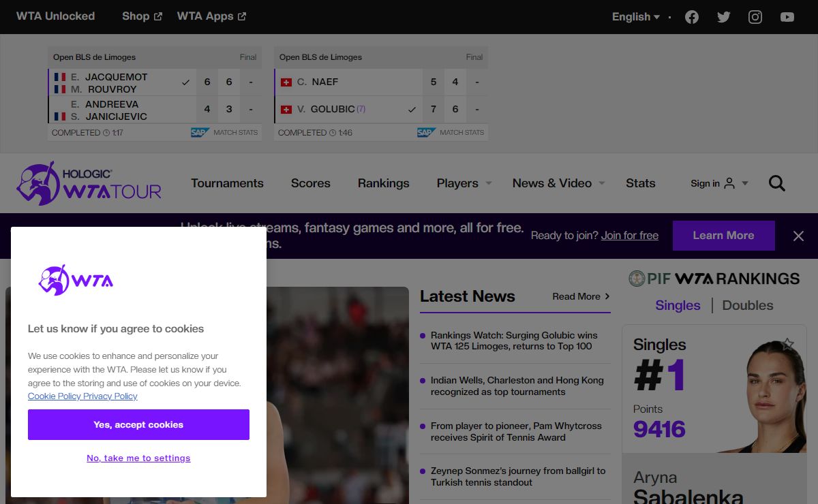
Task: Read Indian Wells, Charleston and Hong Kong article
Action: (517, 386)
